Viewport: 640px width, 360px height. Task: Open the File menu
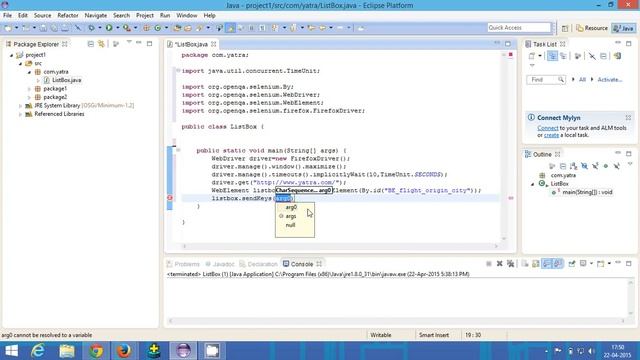click(7, 16)
